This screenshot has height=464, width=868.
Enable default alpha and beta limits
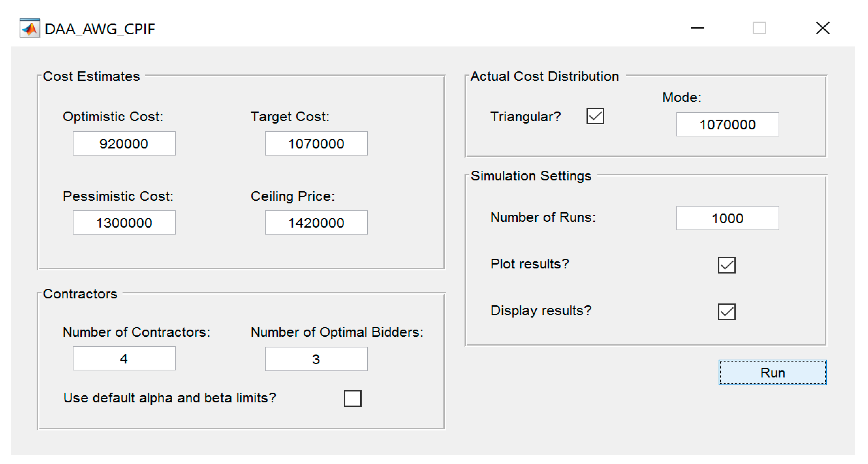[x=353, y=398]
